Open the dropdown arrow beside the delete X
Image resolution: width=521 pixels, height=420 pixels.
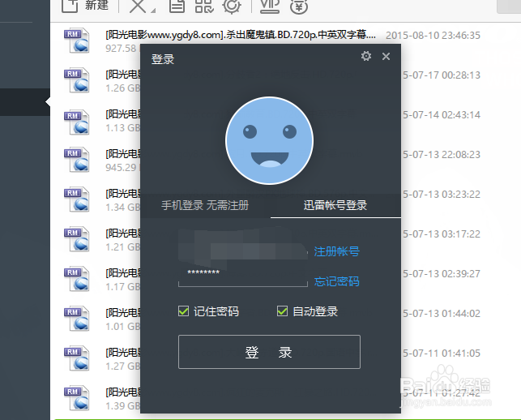click(x=153, y=11)
